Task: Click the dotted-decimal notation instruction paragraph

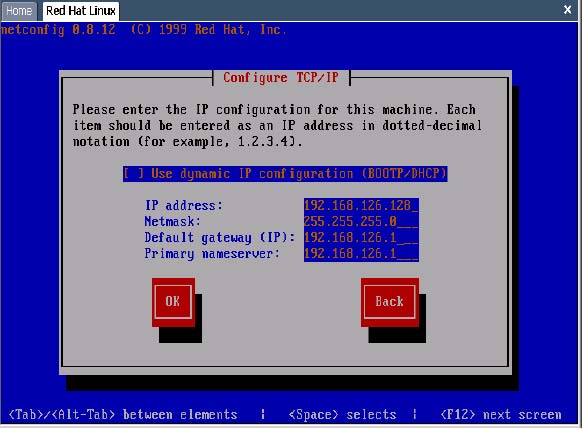Action: click(277, 125)
